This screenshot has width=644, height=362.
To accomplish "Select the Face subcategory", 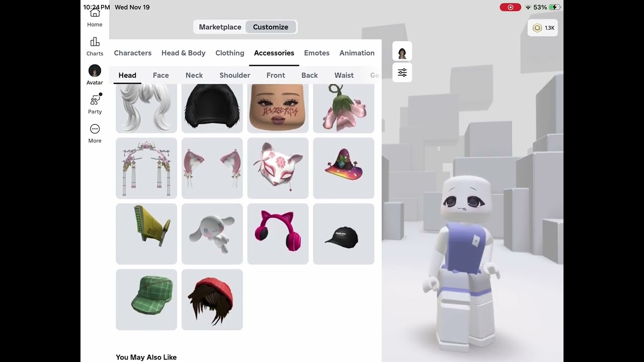I will pos(160,75).
